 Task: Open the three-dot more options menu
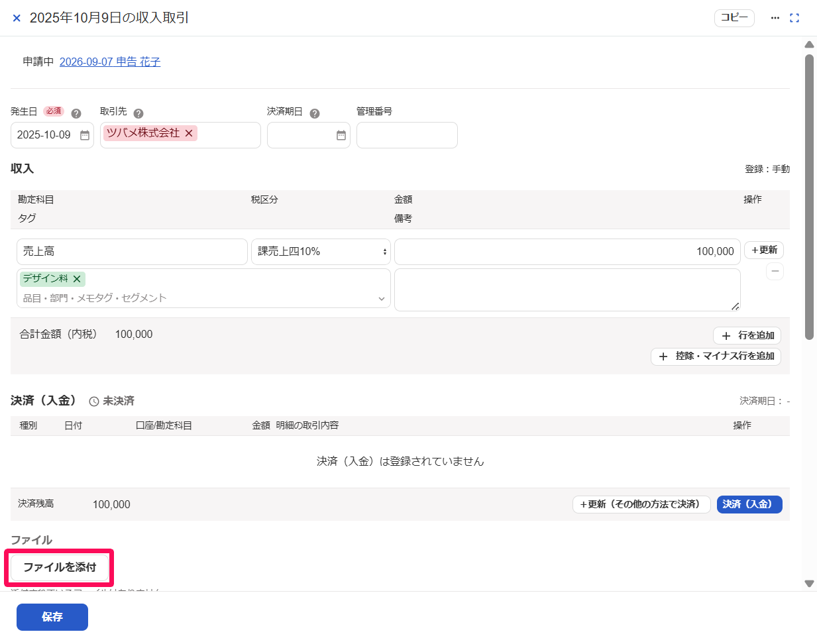click(x=775, y=18)
